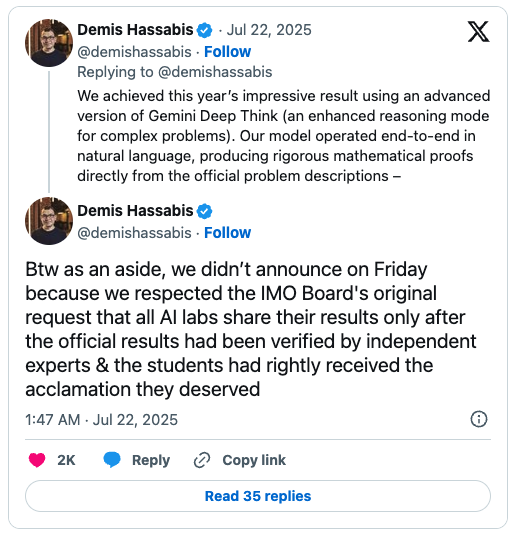This screenshot has width=515, height=536.
Task: Click verified badge on top tweet
Action: click(x=204, y=30)
